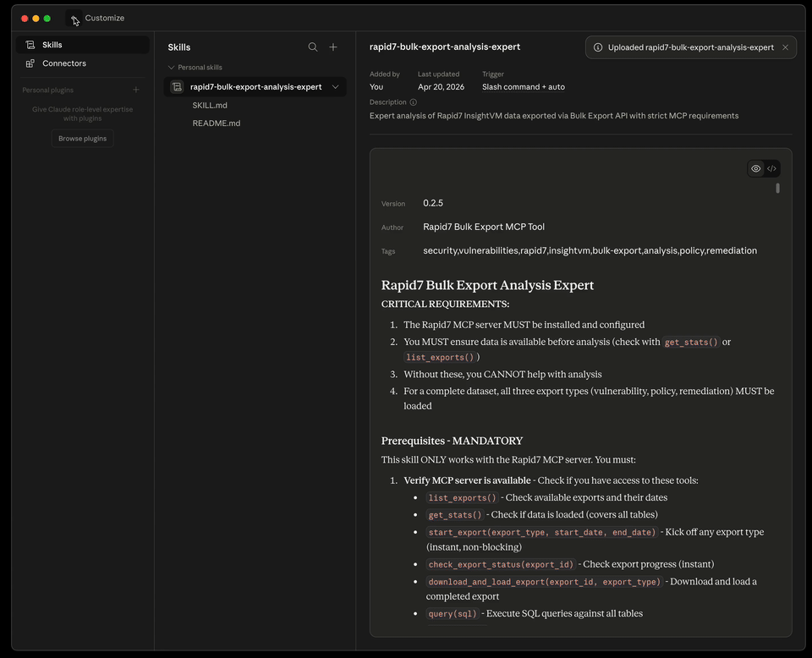Dismiss the Uploaded skill notification

(x=785, y=47)
